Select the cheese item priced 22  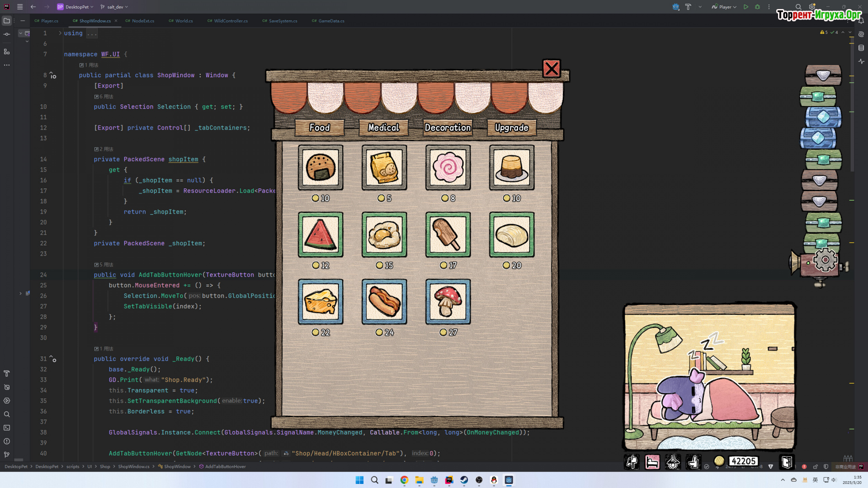click(x=321, y=301)
